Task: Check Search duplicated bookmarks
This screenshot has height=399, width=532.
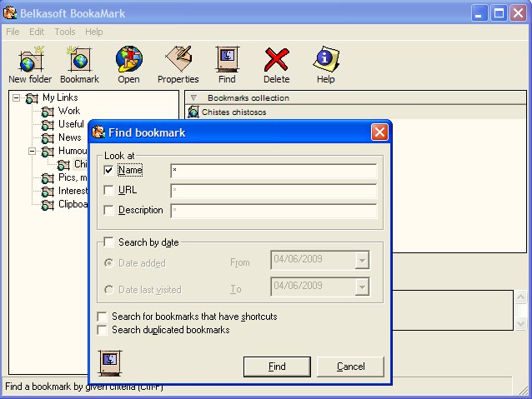Action: point(102,330)
